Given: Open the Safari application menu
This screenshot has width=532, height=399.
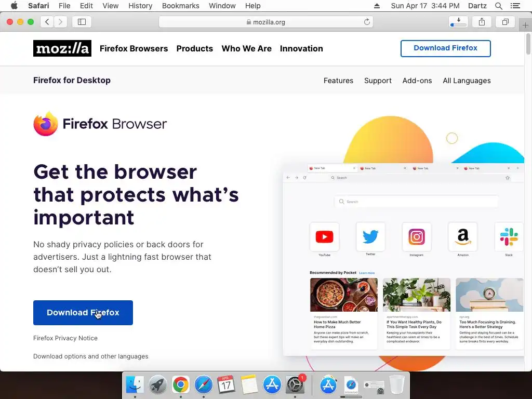Looking at the screenshot, I should (x=38, y=6).
